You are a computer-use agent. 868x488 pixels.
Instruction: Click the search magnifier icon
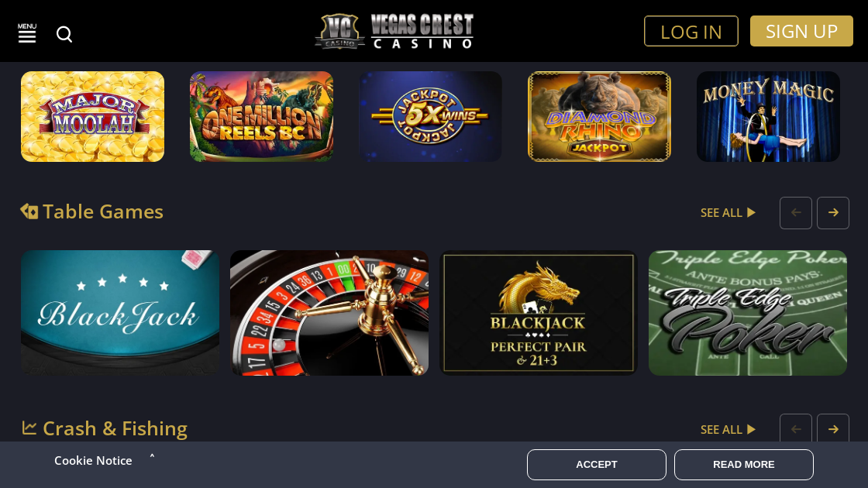(64, 34)
